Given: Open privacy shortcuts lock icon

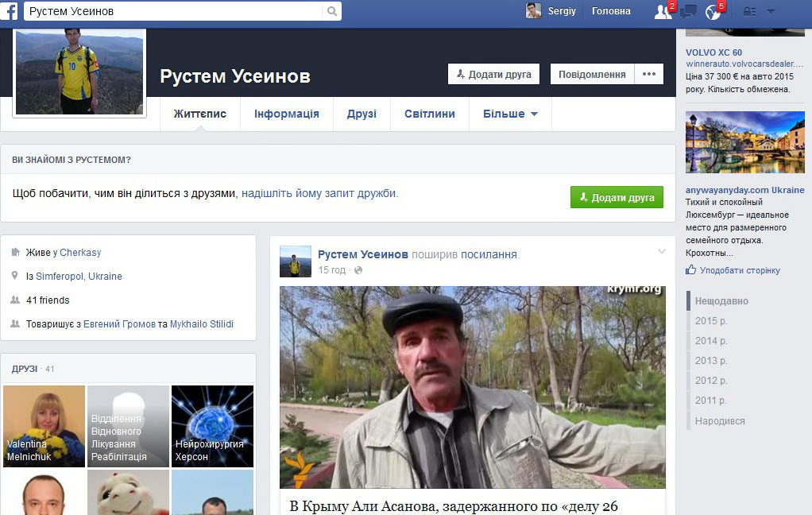Looking at the screenshot, I should (x=748, y=11).
